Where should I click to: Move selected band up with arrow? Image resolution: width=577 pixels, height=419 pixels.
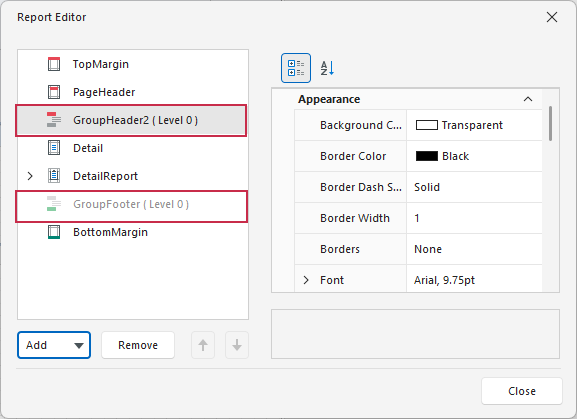(x=203, y=345)
